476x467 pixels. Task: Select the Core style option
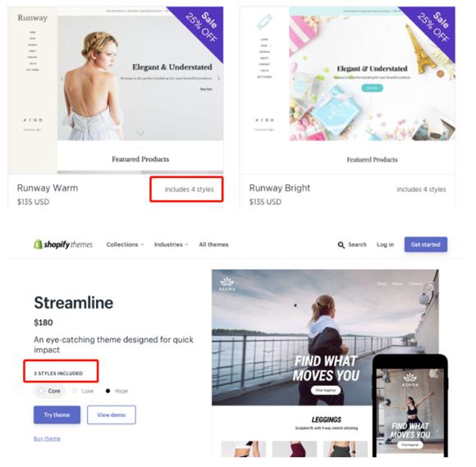[50, 391]
